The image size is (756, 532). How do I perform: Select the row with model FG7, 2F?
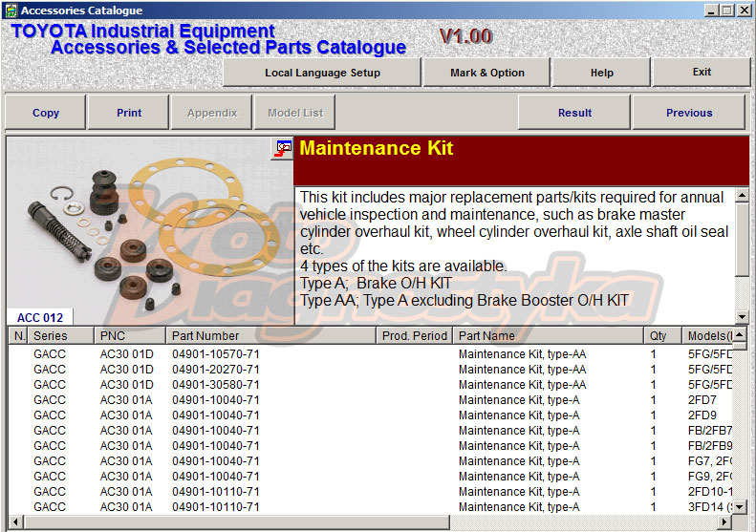[370, 461]
